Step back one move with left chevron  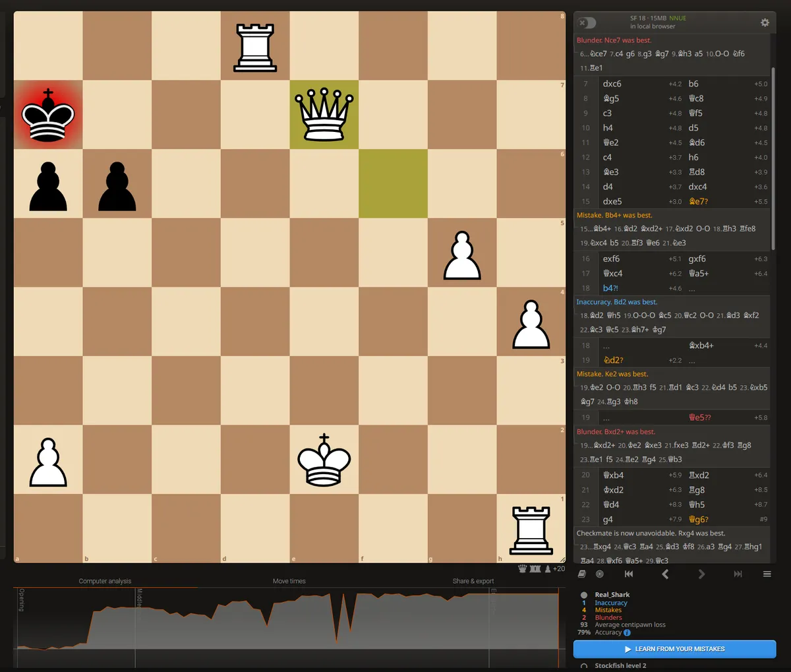(x=664, y=574)
